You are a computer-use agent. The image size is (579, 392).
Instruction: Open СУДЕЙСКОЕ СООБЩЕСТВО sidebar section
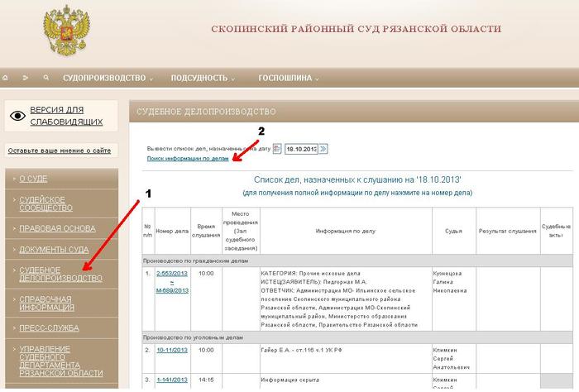45,203
